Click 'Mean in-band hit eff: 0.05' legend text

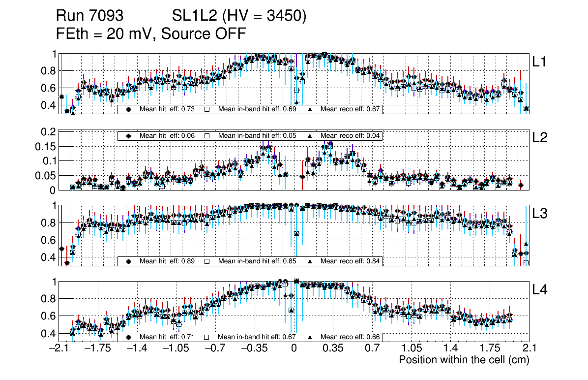[257, 136]
